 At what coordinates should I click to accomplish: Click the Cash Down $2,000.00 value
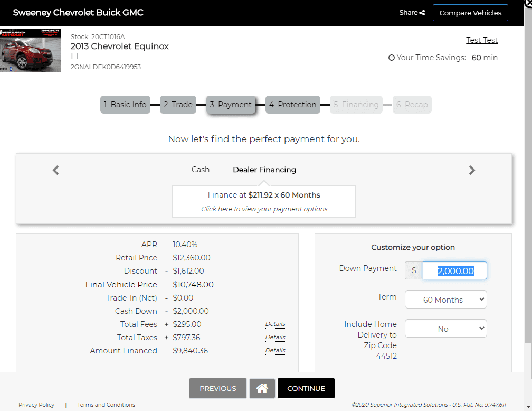(x=191, y=311)
